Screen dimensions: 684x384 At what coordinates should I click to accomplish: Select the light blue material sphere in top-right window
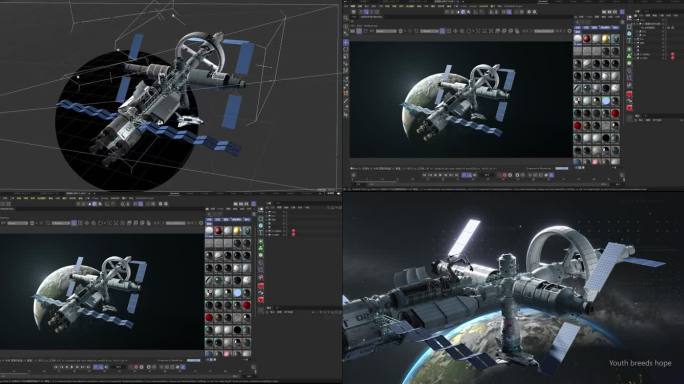click(x=605, y=101)
